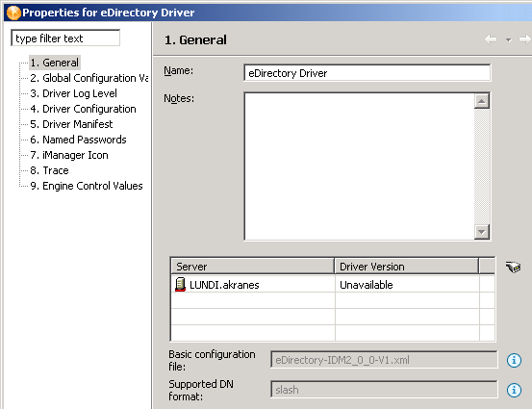The height and width of the screenshot is (409, 532).
Task: Open 5. Driver Manifest page
Action: pos(71,124)
